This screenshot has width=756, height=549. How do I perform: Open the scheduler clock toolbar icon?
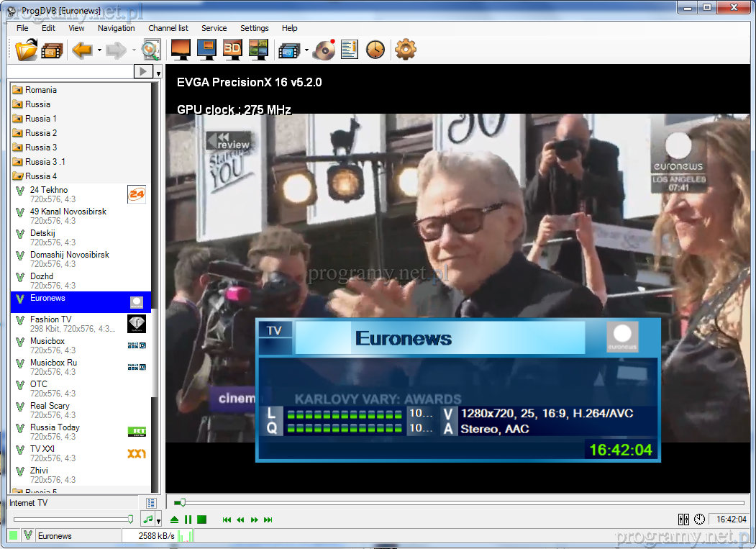coord(375,50)
